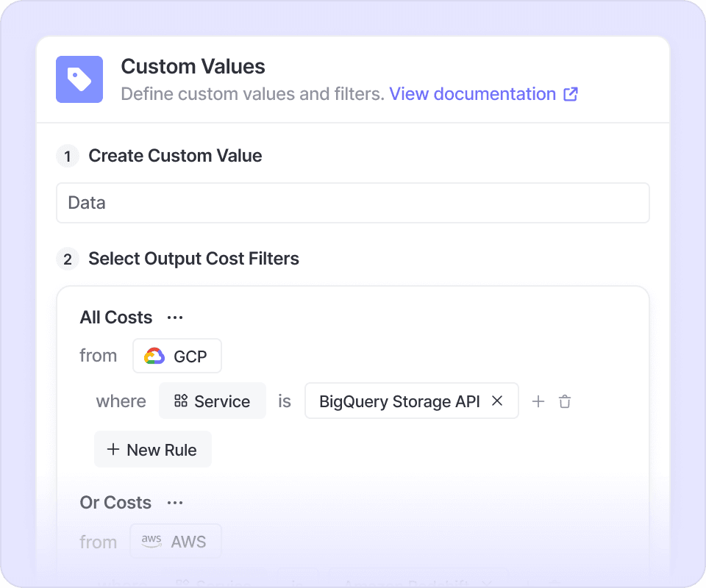Click the Google Cloud logo icon

[154, 356]
